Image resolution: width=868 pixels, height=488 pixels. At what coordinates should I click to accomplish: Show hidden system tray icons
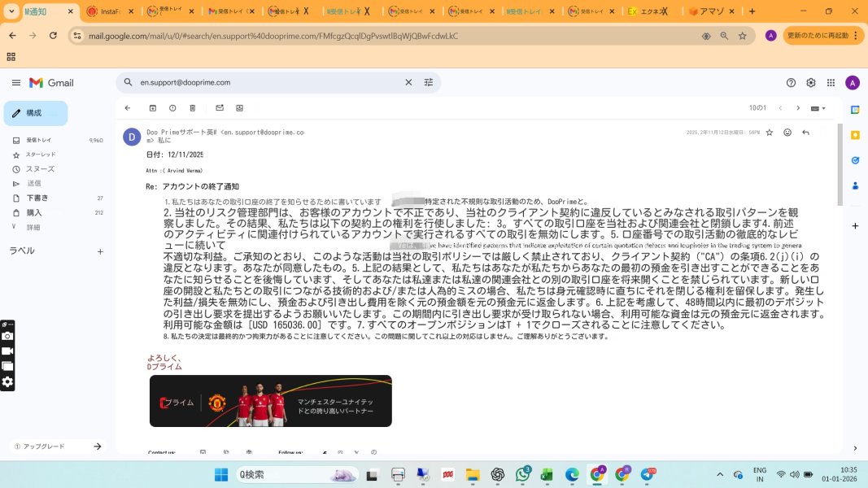pos(720,475)
